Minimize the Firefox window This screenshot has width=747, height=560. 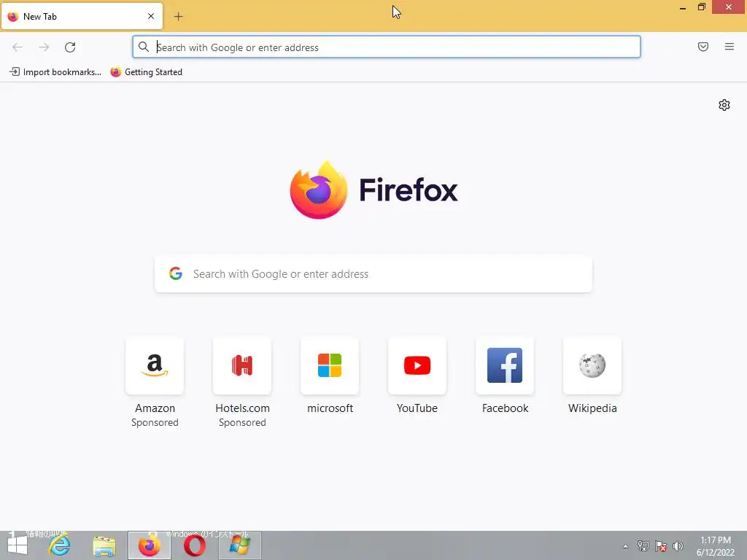pyautogui.click(x=683, y=7)
